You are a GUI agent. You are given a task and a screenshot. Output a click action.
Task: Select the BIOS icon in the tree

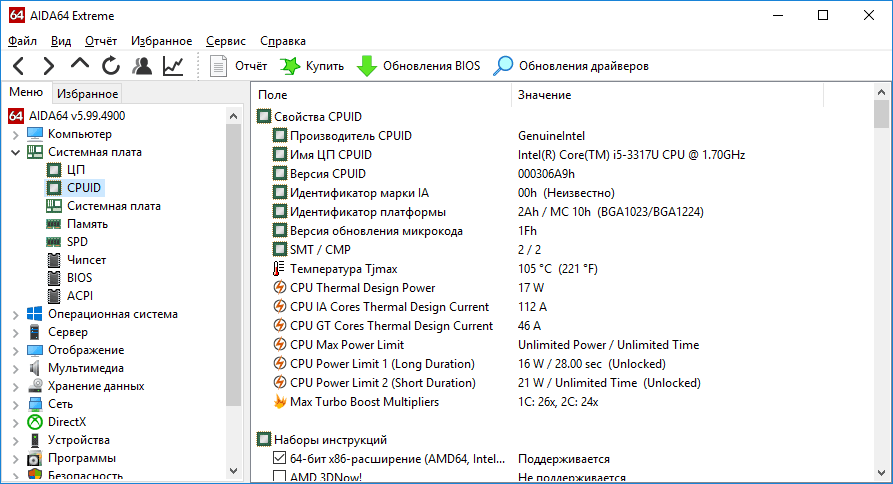(54, 278)
